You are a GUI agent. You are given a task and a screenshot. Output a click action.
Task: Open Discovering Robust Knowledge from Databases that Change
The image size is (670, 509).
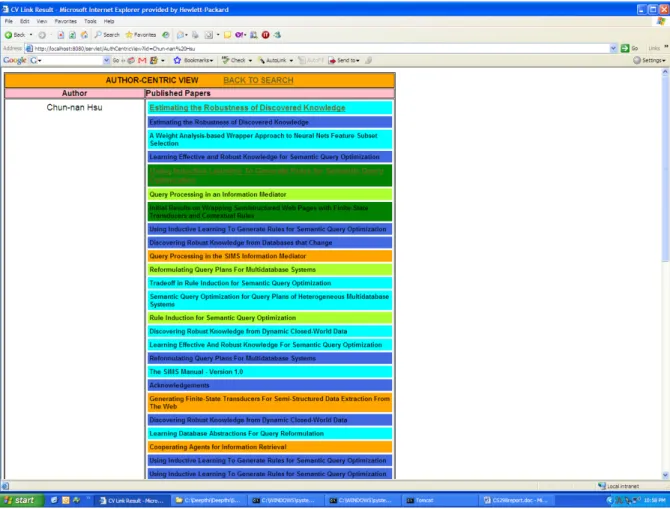tap(270, 243)
